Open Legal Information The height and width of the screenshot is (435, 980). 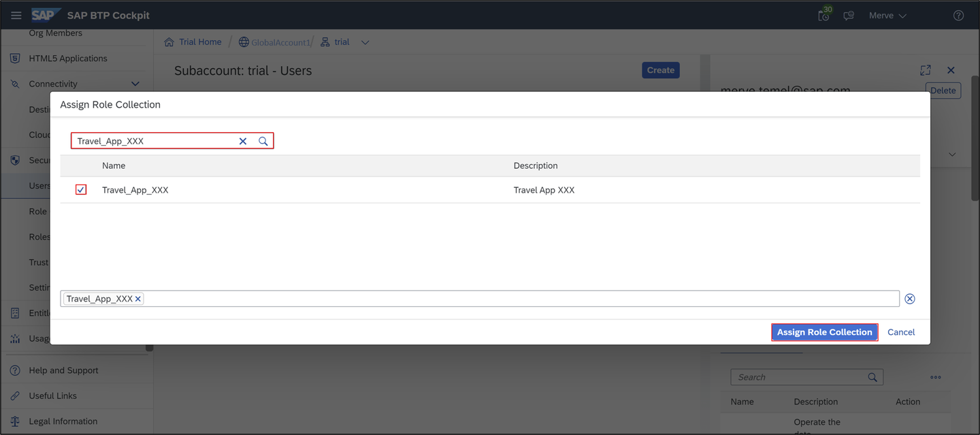[x=63, y=421]
